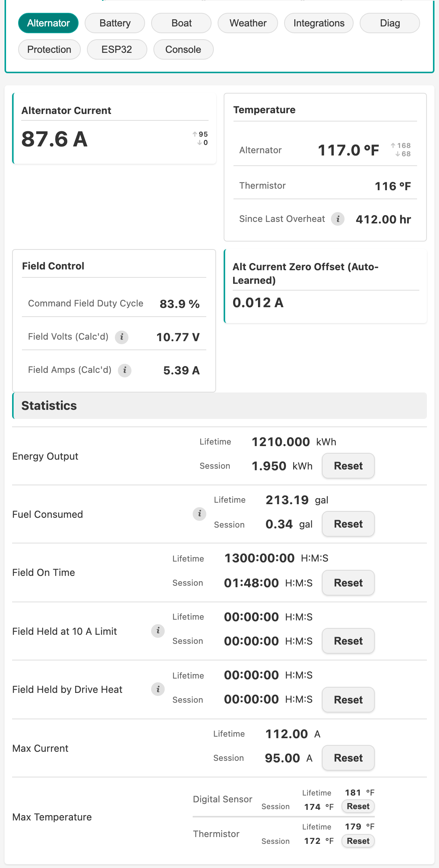Viewport: 439px width, 868px height.
Task: Click the Energy Output row label
Action: click(x=45, y=456)
